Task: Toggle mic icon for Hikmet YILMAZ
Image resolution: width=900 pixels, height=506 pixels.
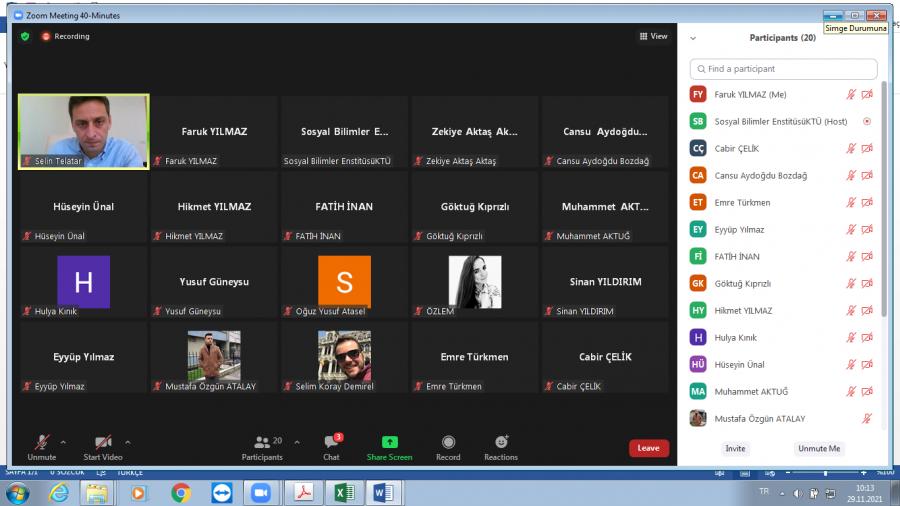Action: click(x=851, y=310)
